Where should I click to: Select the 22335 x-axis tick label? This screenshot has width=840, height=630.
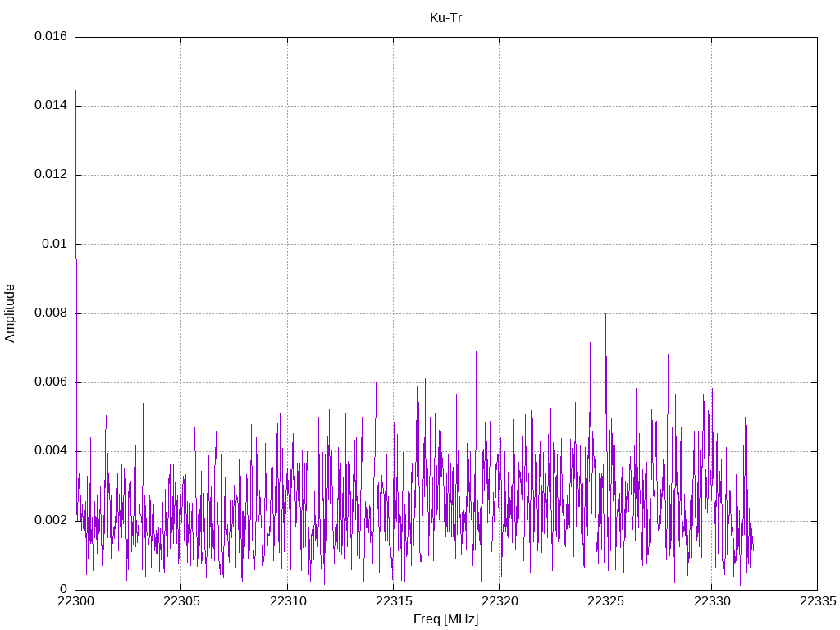[x=817, y=603]
